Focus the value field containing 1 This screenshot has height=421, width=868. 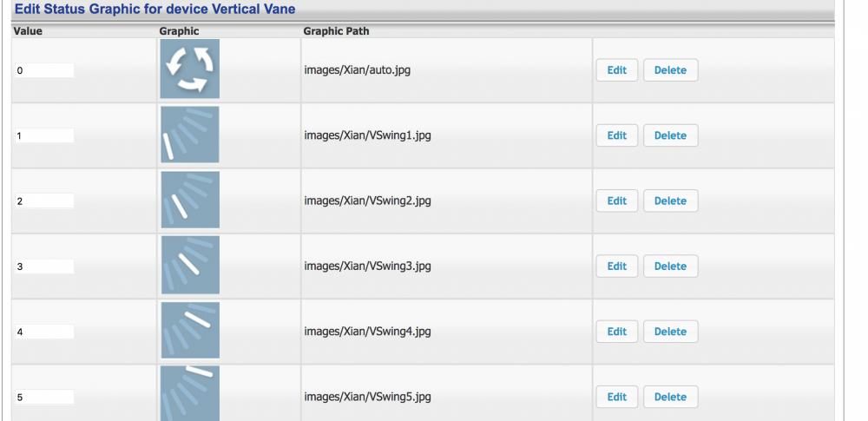point(43,136)
